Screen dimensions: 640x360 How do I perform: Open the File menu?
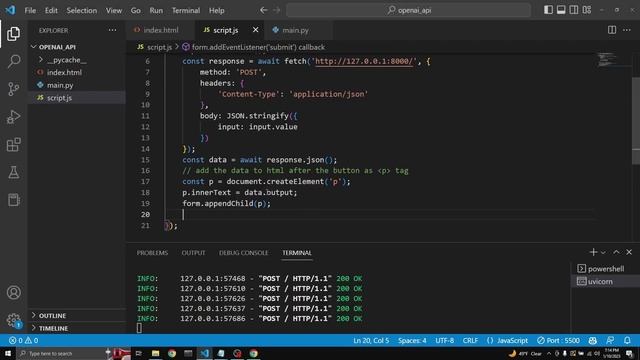tap(30, 10)
